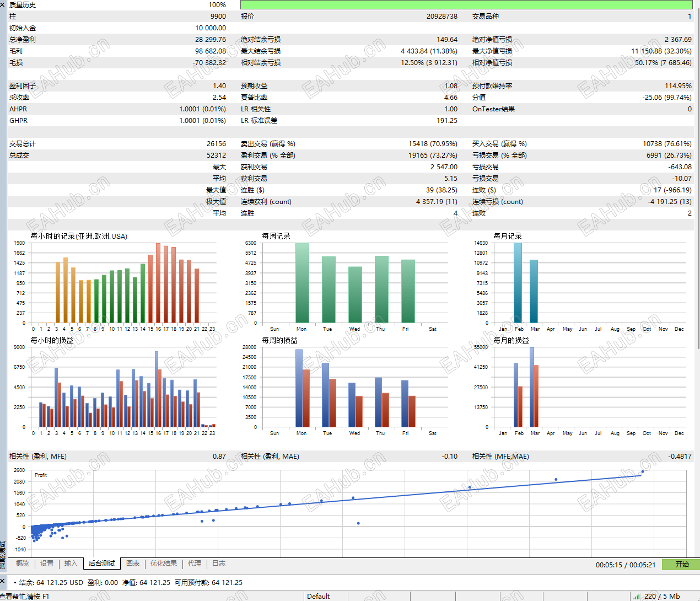Open the 图表 tab

(133, 564)
